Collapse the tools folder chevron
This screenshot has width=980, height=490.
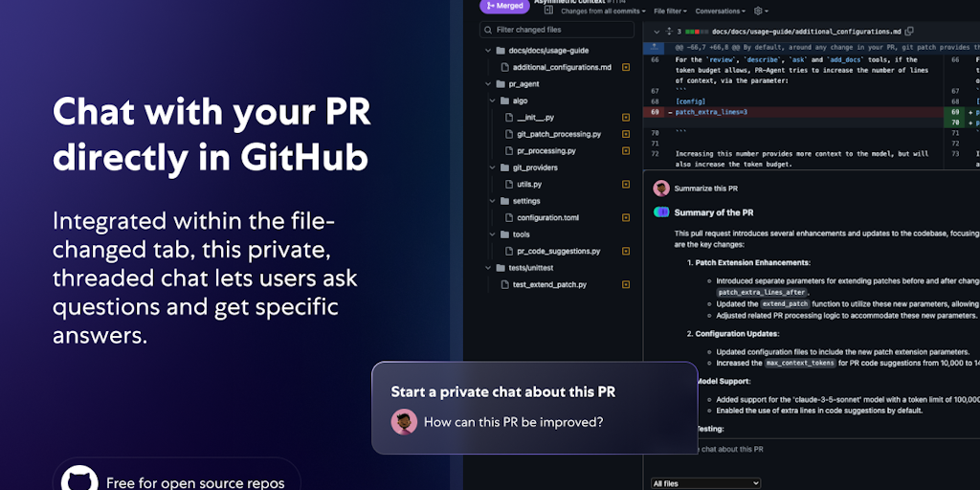coord(492,234)
